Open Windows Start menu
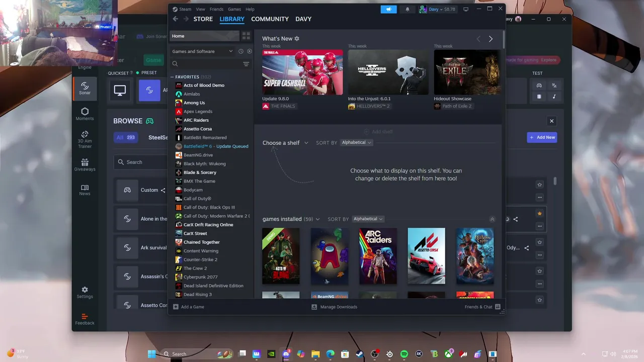644x362 pixels. (x=151, y=354)
